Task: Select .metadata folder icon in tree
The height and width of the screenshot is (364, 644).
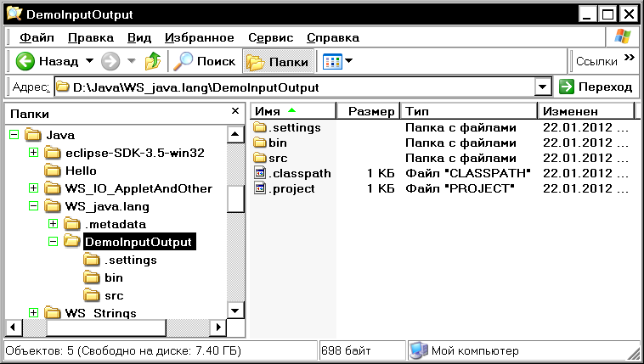Action: (72, 224)
